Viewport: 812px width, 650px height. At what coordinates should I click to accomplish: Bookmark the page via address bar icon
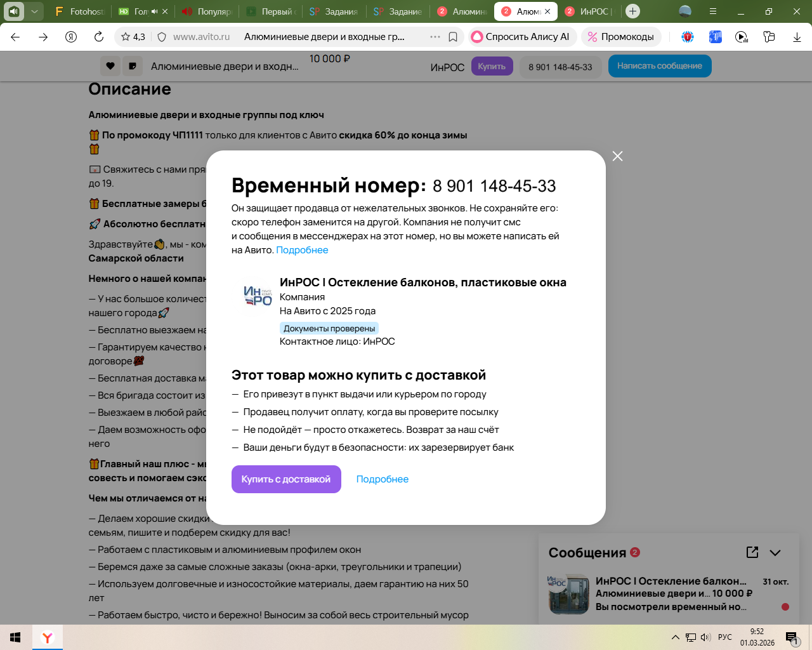[453, 37]
